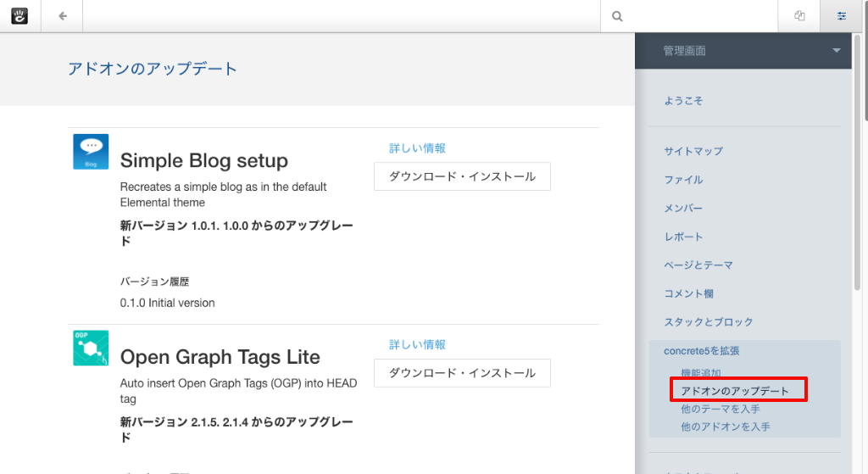The height and width of the screenshot is (474, 868).
Task: Click the sidebar vertical scrollbar
Action: pyautogui.click(x=863, y=170)
